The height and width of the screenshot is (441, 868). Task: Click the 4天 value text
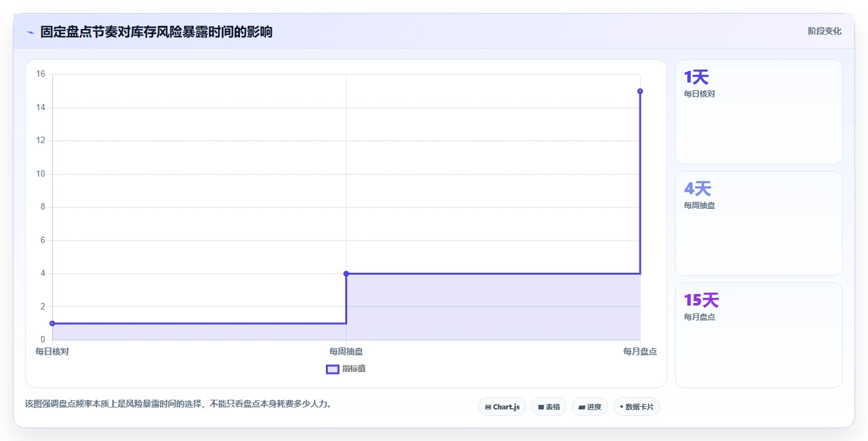click(x=698, y=189)
